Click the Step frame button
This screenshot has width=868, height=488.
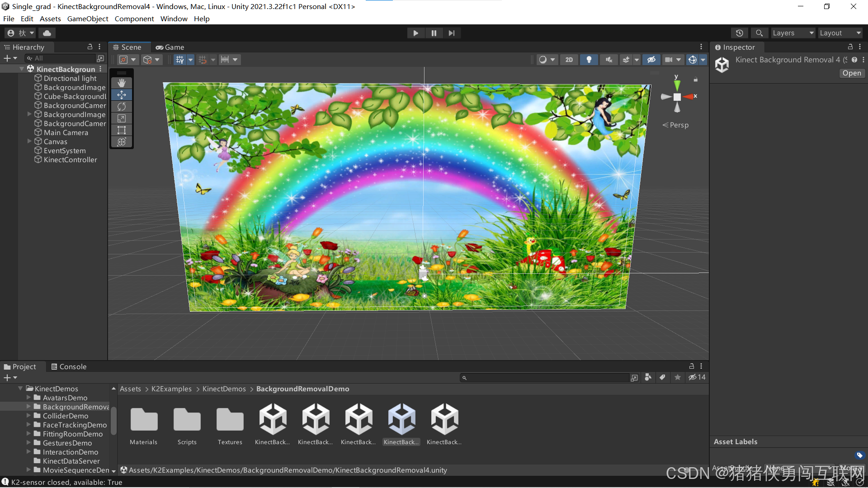coord(451,33)
